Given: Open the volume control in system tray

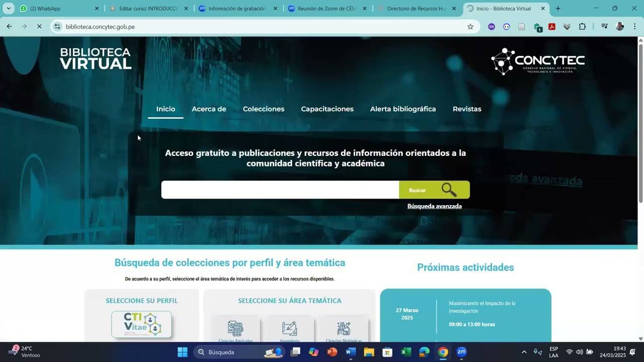Looking at the screenshot, I should point(579,352).
